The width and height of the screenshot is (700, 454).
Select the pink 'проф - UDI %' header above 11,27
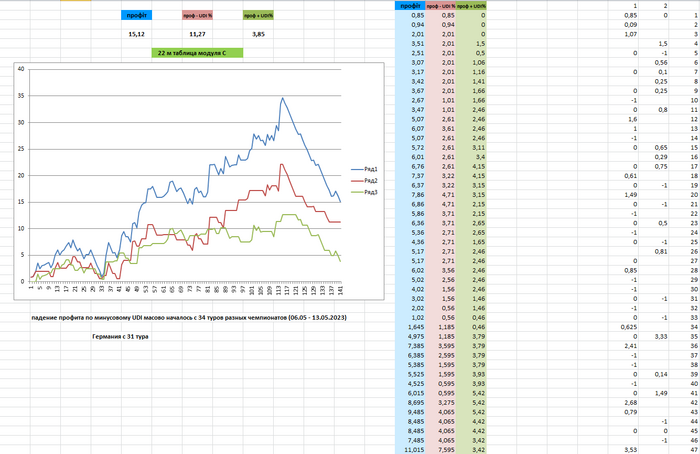197,15
